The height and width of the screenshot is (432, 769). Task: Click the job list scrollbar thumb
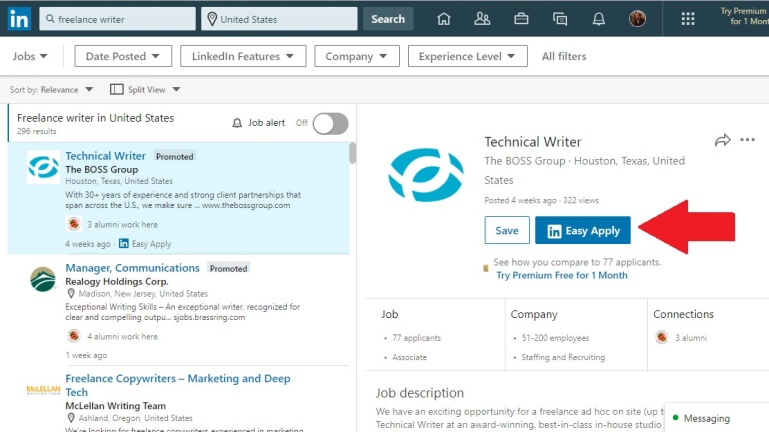click(352, 152)
